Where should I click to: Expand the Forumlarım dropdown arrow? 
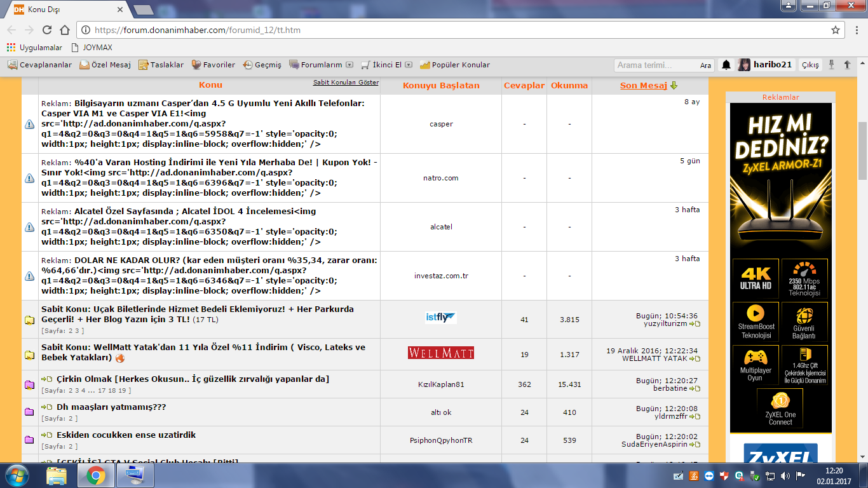point(349,65)
